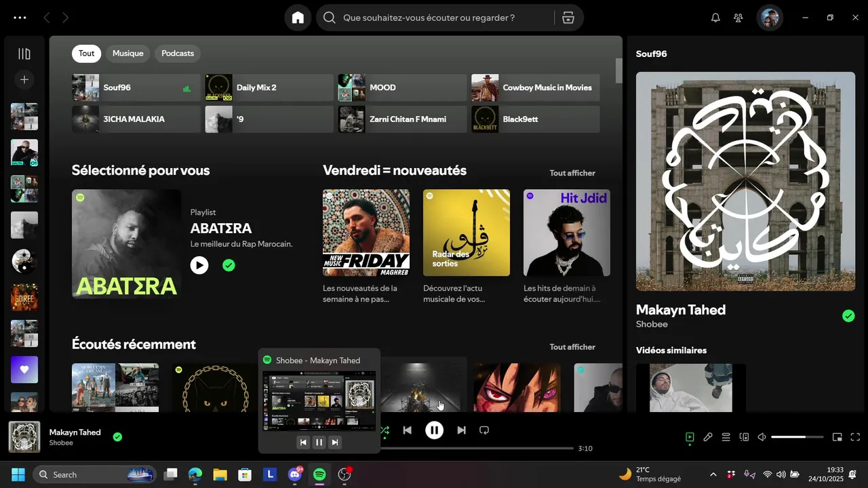This screenshot has width=868, height=488.
Task: Toggle liked checkmark in bottom player bar
Action: tap(117, 437)
